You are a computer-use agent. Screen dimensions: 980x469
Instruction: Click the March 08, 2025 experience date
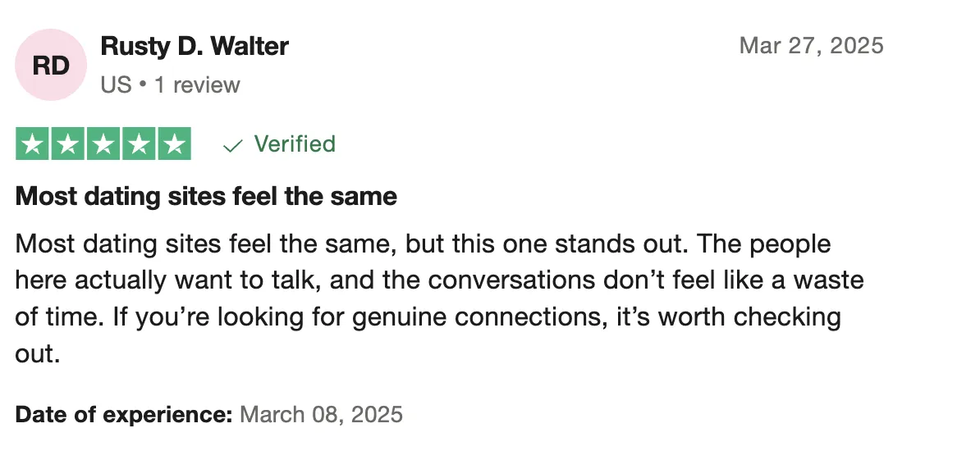click(321, 414)
